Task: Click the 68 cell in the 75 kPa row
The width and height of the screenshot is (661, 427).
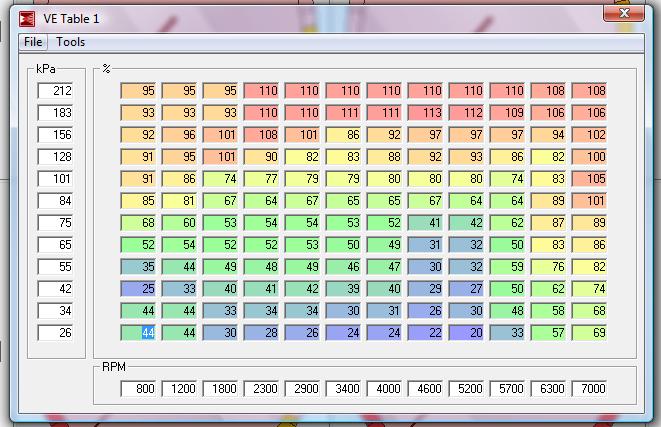Action: click(x=138, y=223)
